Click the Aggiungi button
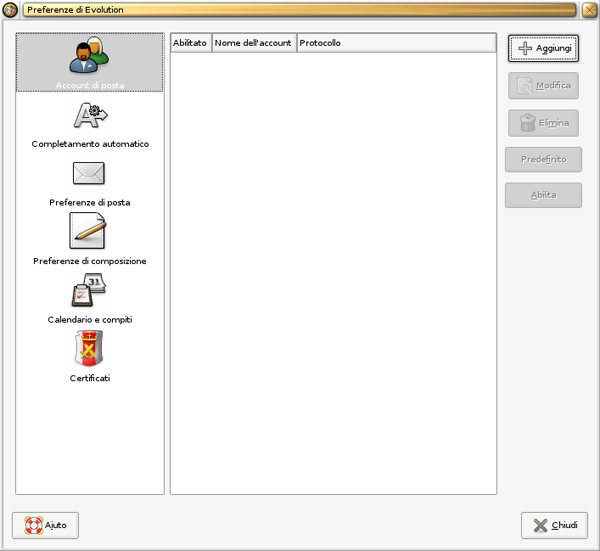The width and height of the screenshot is (600, 551). (543, 48)
